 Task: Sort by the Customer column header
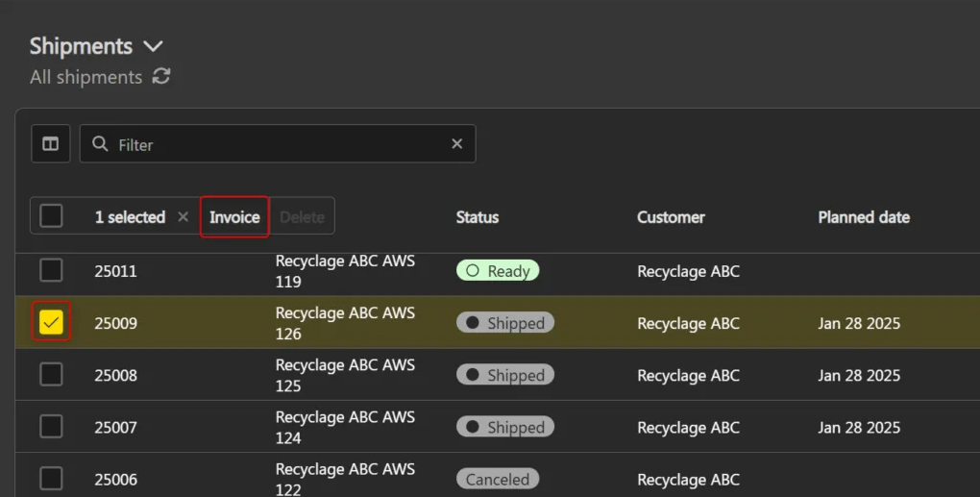(671, 217)
